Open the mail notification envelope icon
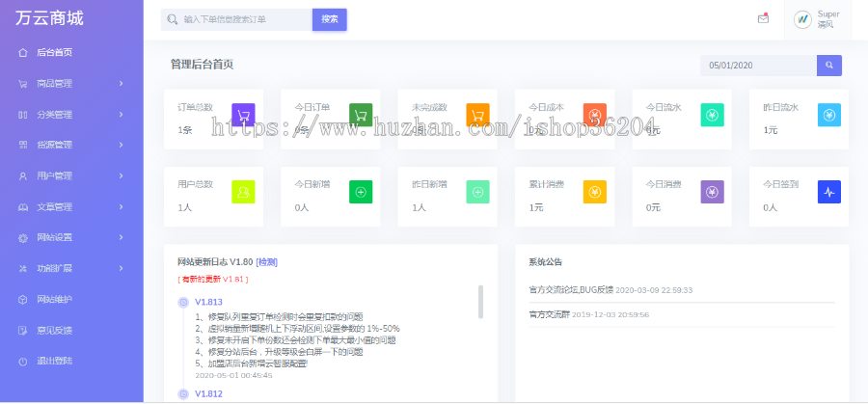This screenshot has width=868, height=404. click(764, 19)
